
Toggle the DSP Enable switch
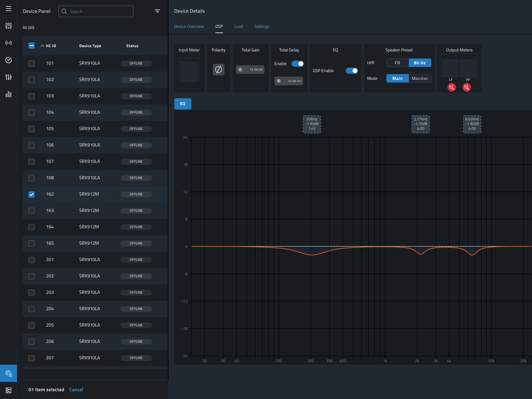pos(352,71)
